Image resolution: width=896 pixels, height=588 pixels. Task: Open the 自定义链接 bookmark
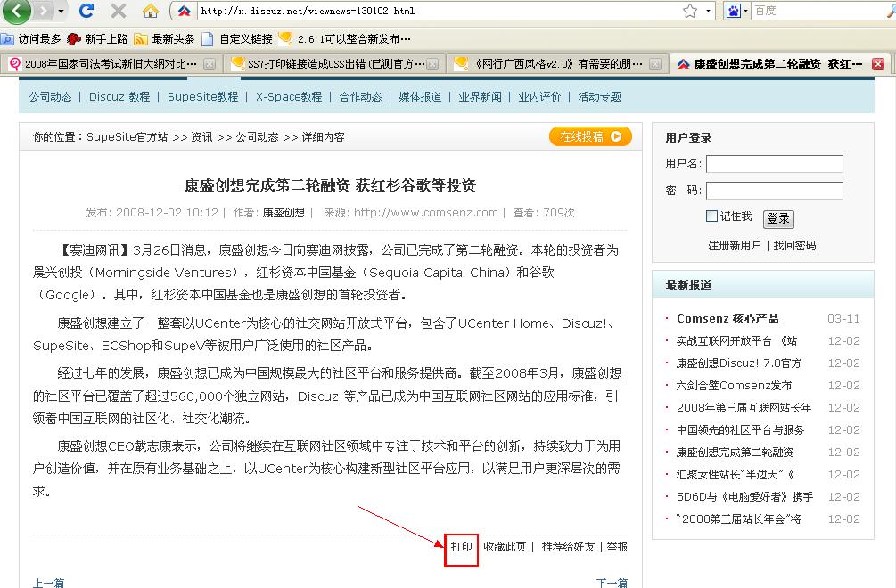click(x=237, y=39)
